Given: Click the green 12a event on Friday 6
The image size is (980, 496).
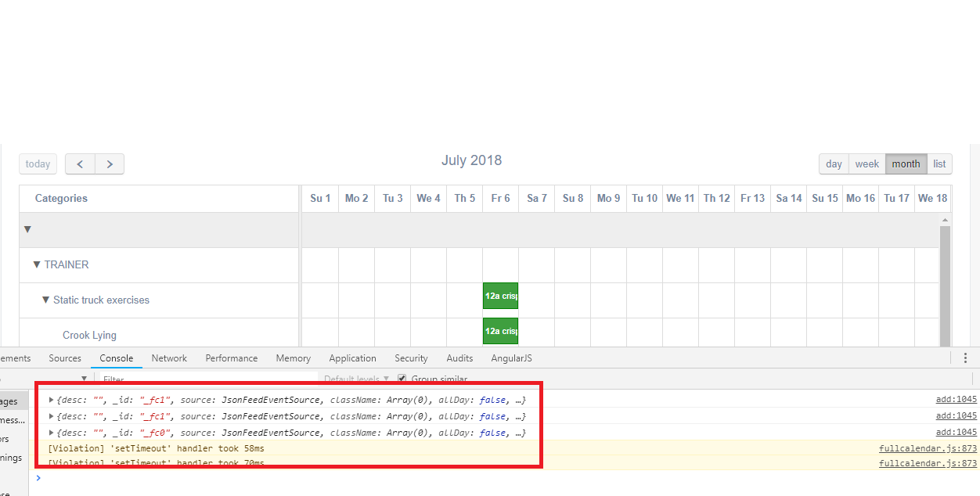Looking at the screenshot, I should coord(500,296).
